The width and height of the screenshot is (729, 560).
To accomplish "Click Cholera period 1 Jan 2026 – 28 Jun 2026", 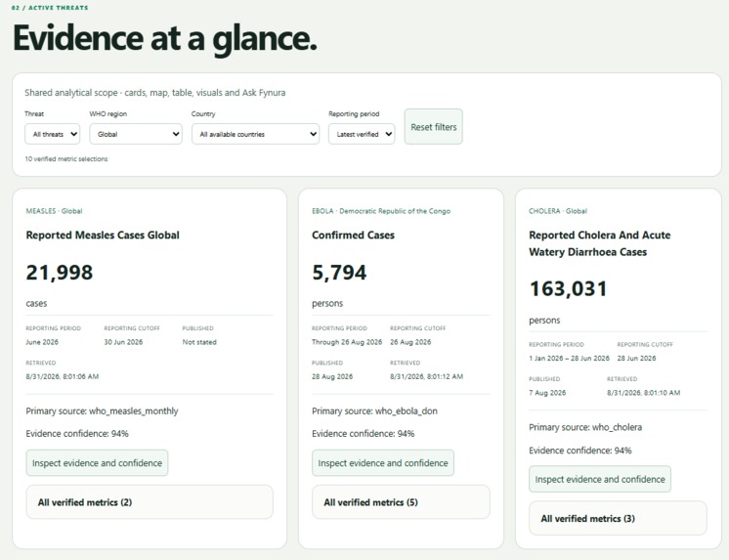I will tap(569, 358).
